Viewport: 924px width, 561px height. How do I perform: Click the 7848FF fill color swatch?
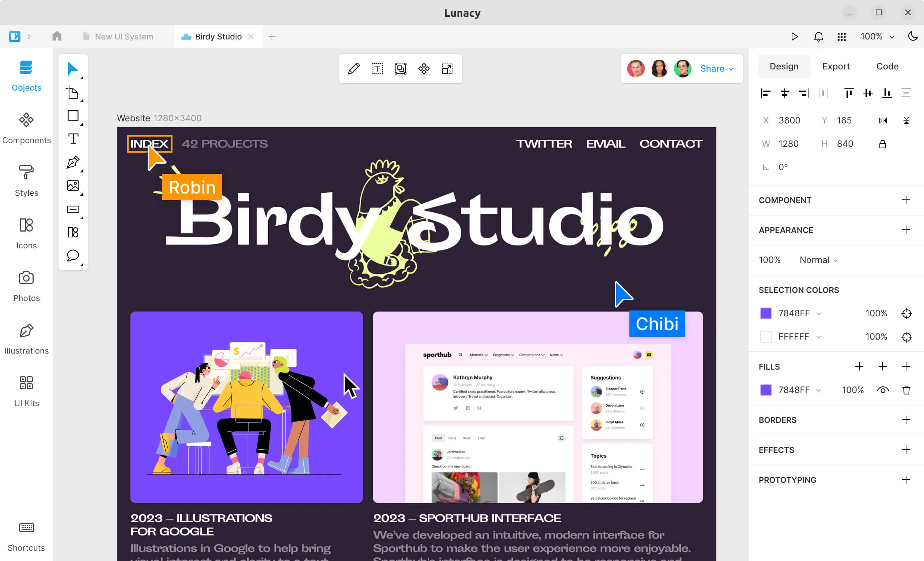pyautogui.click(x=766, y=390)
